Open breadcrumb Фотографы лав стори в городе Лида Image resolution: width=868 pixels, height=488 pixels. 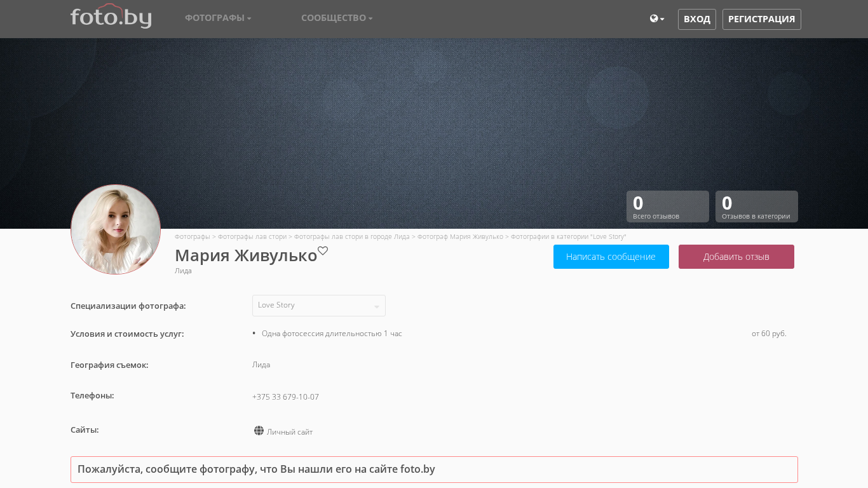[351, 237]
